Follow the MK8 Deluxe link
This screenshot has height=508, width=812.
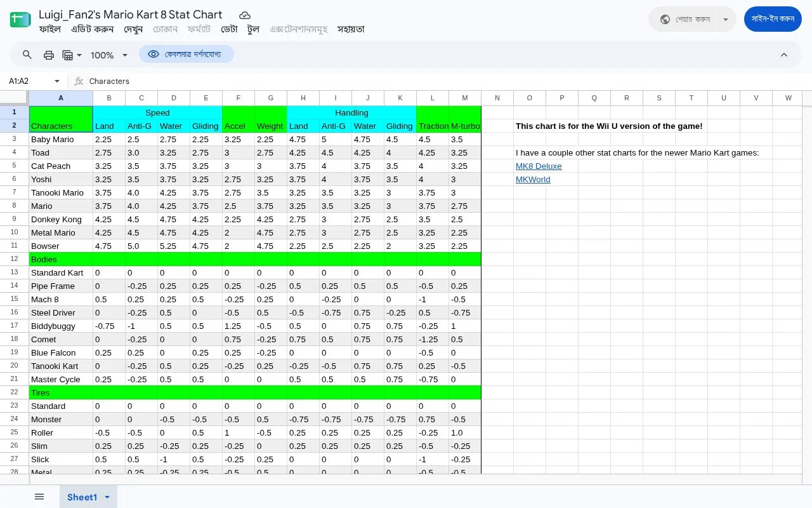point(539,166)
